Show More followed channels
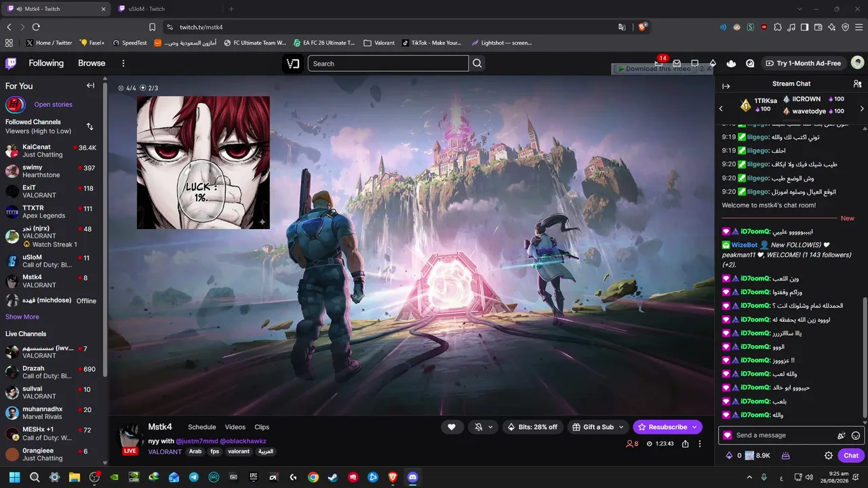Image resolution: width=868 pixels, height=488 pixels. coord(22,317)
